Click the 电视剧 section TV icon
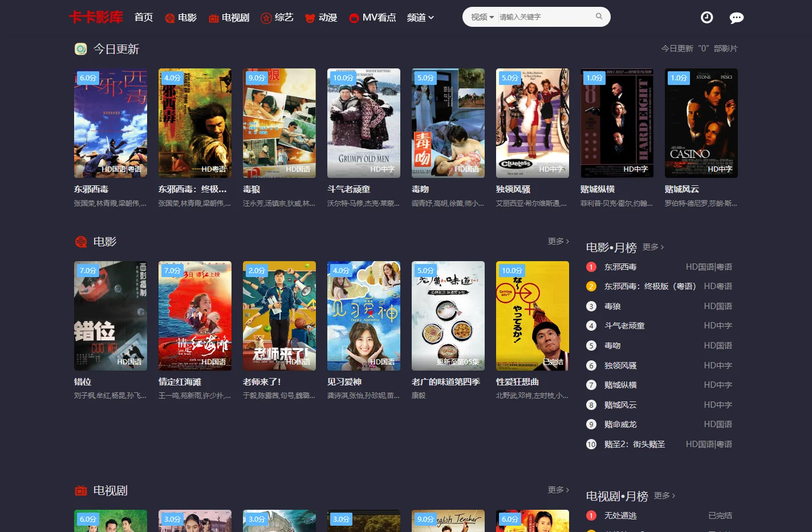812x532 pixels. coord(81,490)
